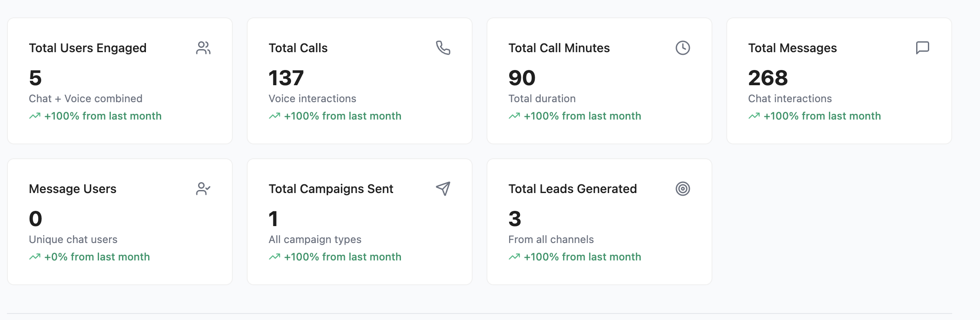Click trend arrow icon in Total Messages card
Image resolution: width=980 pixels, height=320 pixels.
(754, 116)
